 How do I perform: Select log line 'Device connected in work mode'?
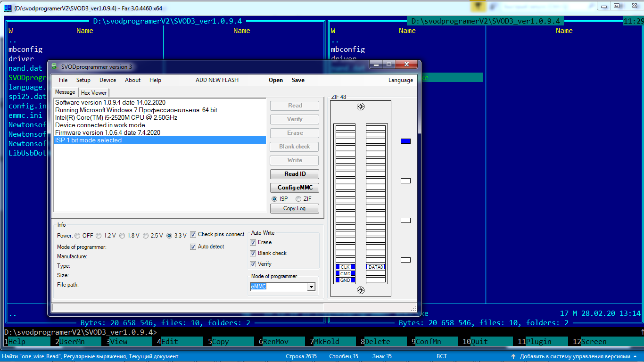[160, 125]
